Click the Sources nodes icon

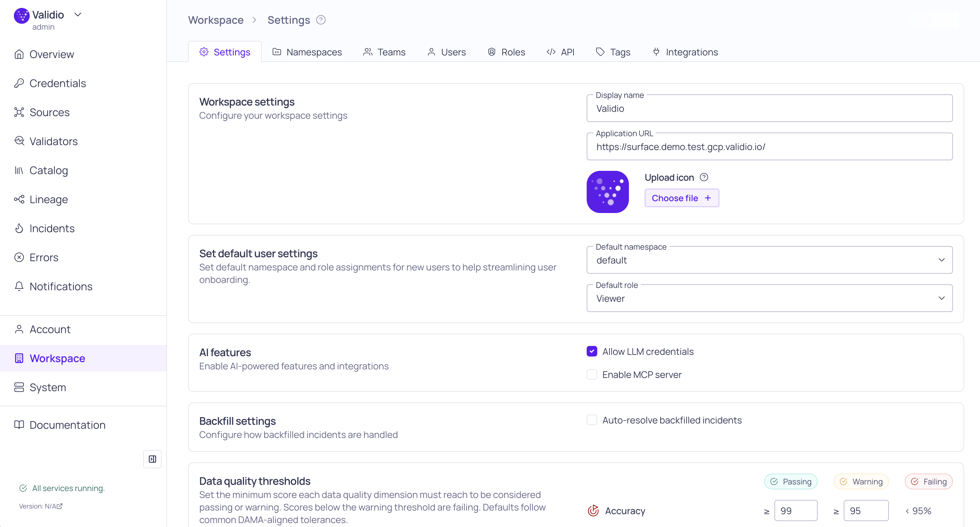coord(19,112)
